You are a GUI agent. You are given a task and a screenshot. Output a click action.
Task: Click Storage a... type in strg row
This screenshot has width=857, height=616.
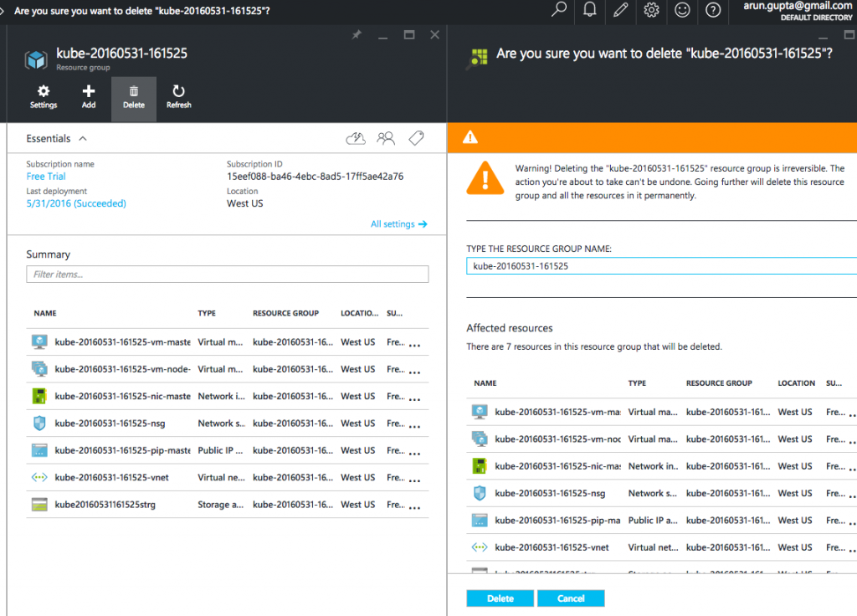(x=221, y=505)
